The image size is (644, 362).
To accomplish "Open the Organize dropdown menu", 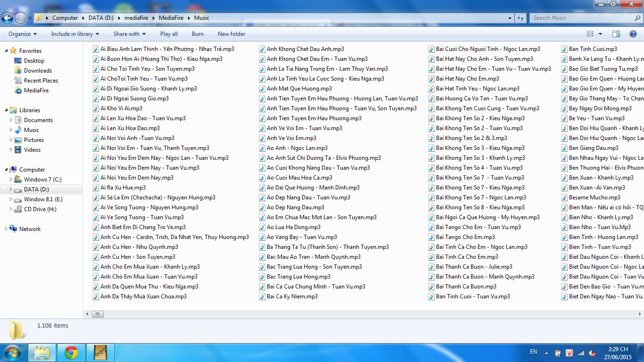I will 23,34.
